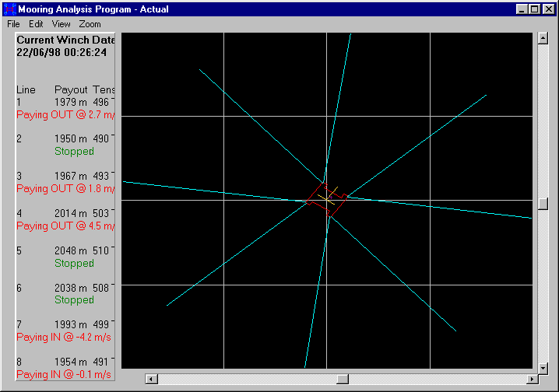Select line 6 payout value 2038 m
Image resolution: width=559 pixels, height=392 pixels.
pos(71,288)
